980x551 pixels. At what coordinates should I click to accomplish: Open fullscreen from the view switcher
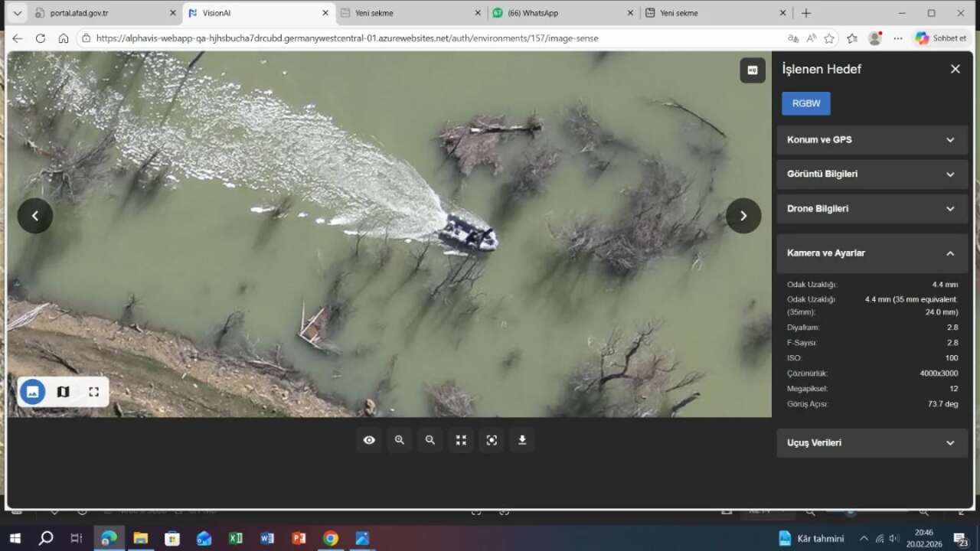pos(93,392)
